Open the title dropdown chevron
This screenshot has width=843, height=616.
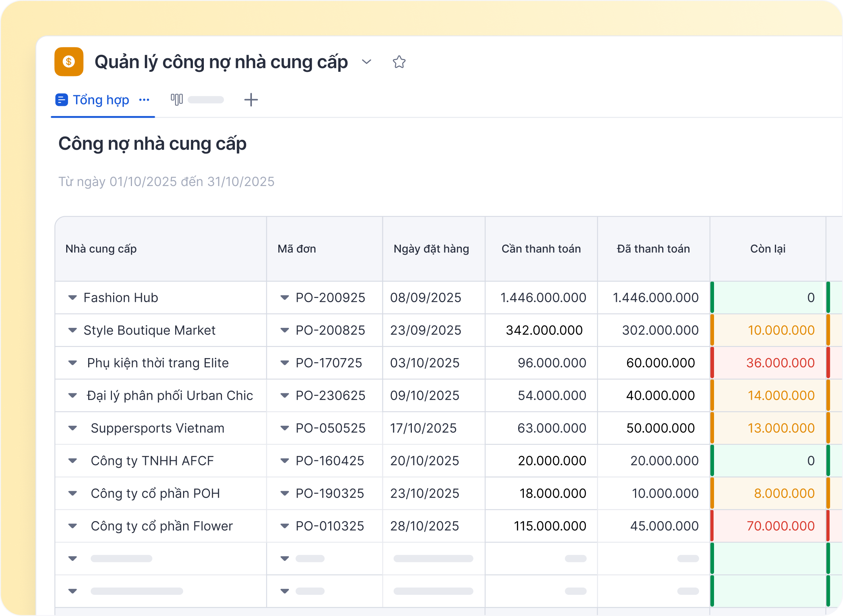pyautogui.click(x=366, y=62)
